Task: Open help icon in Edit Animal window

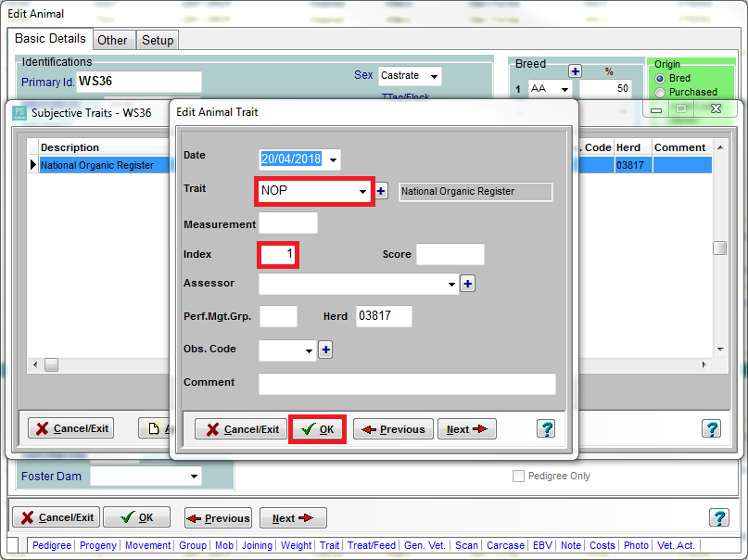Action: click(x=718, y=517)
